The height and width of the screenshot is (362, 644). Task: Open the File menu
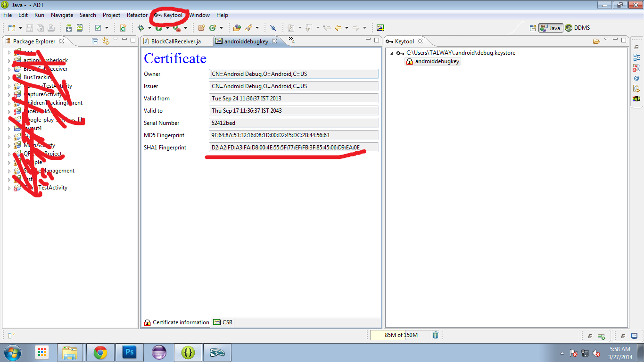point(8,15)
